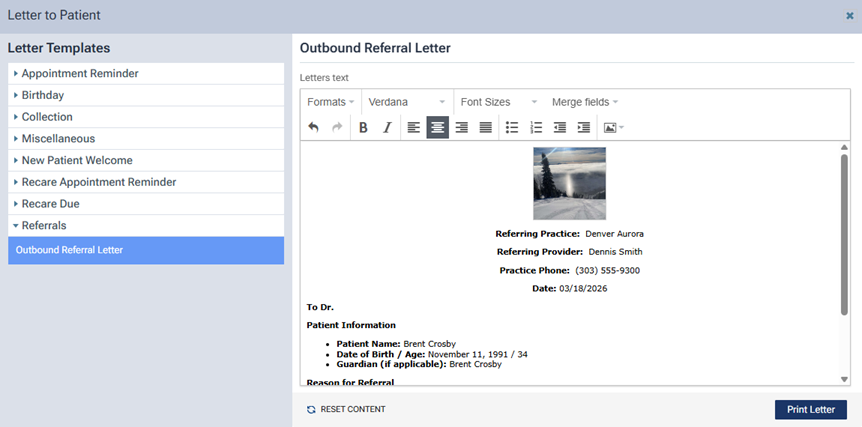Justify the letter text
862x427 pixels.
(485, 128)
